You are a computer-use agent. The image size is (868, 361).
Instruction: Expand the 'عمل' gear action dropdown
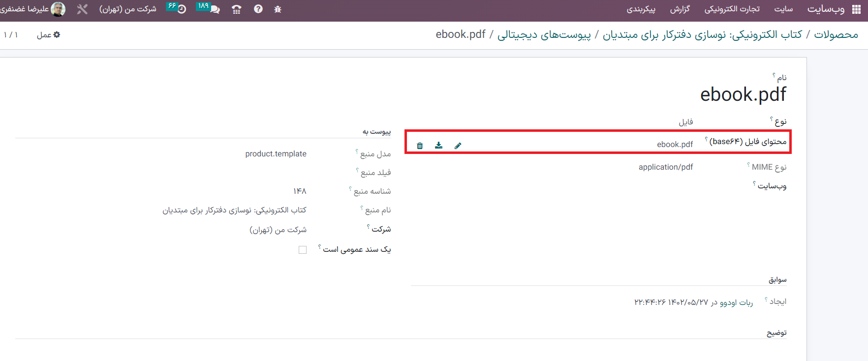pos(48,35)
